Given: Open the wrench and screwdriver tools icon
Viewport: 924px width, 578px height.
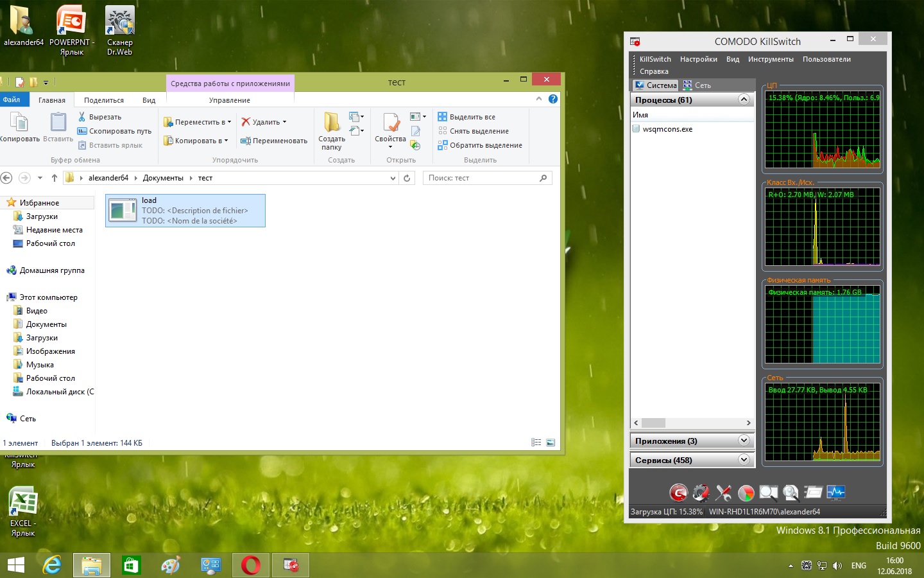Looking at the screenshot, I should (723, 493).
